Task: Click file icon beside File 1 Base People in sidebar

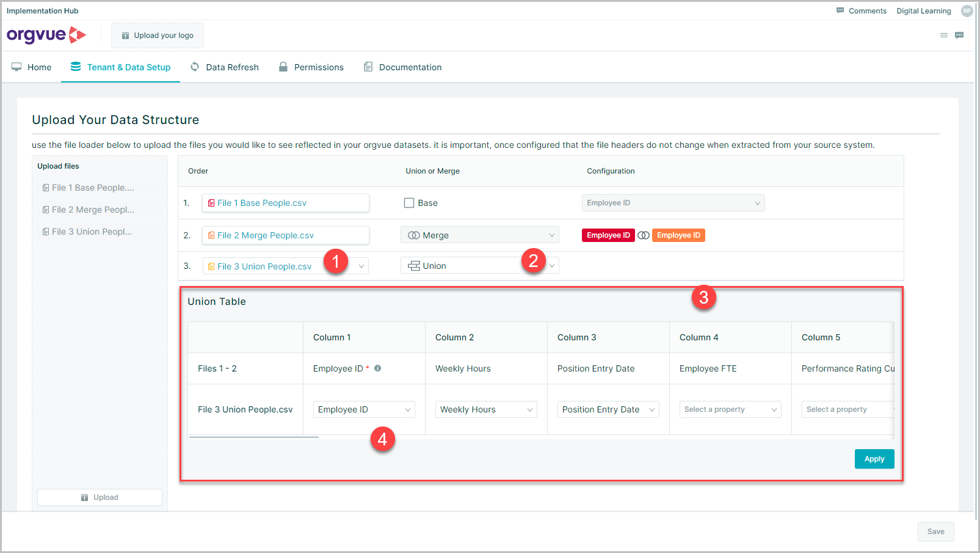Action: pos(46,188)
